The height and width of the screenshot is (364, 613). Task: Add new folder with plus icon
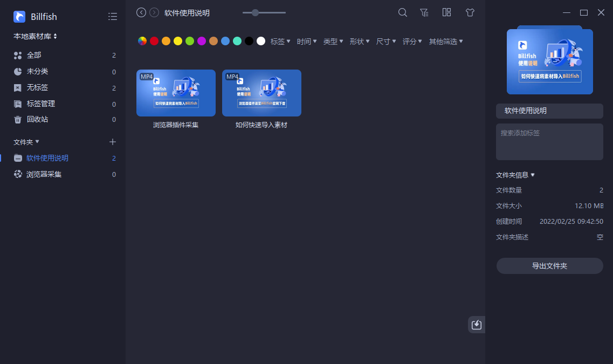(x=113, y=142)
